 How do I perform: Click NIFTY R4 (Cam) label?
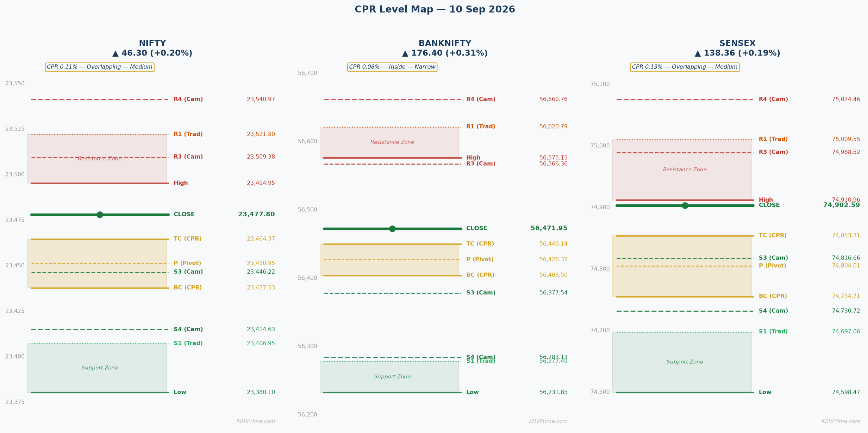(x=188, y=100)
